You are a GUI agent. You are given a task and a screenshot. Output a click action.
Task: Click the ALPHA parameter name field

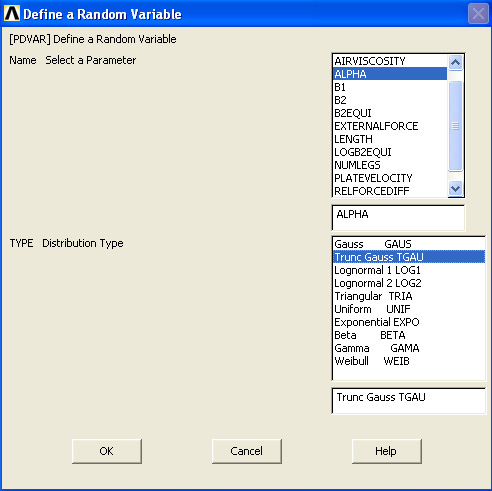tap(398, 218)
